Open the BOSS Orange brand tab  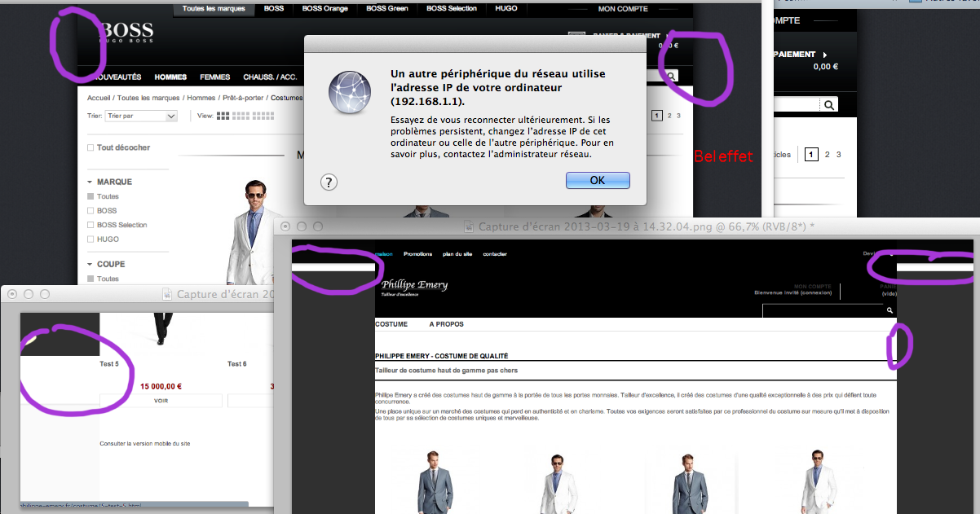tap(325, 9)
